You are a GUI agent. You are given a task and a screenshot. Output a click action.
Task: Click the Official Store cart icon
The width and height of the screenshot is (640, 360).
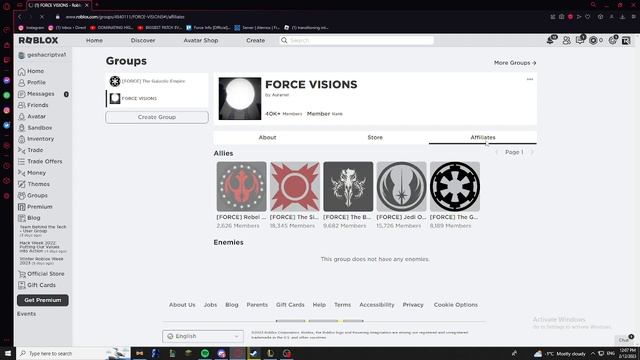(22, 274)
